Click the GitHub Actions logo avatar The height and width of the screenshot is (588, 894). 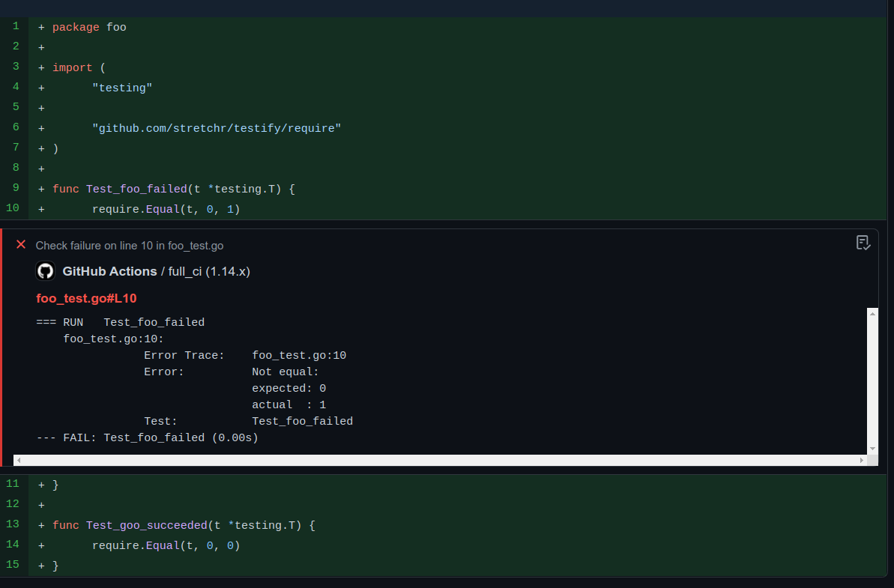click(x=46, y=271)
